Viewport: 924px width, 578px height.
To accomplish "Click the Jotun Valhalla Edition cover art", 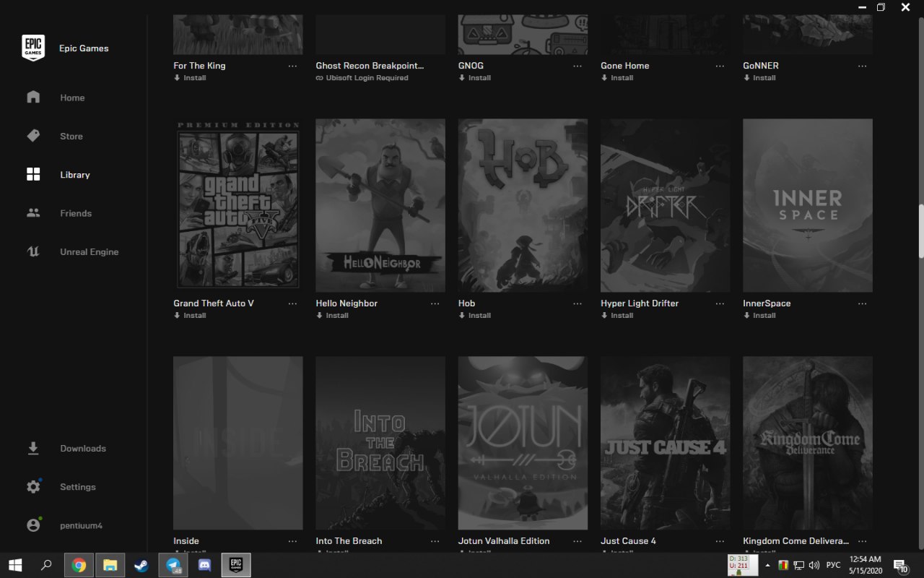I will point(523,443).
